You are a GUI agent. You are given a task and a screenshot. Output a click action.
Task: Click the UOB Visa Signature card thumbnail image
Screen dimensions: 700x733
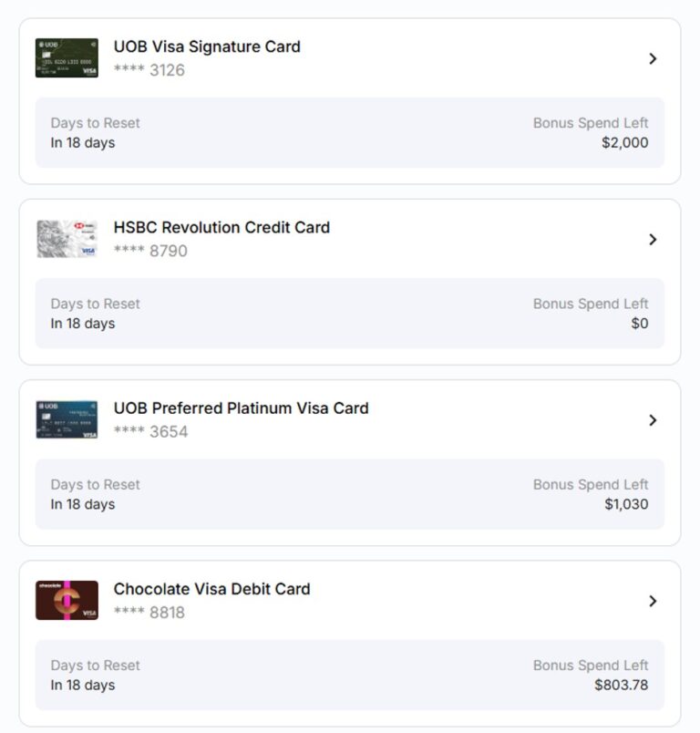tap(66, 58)
